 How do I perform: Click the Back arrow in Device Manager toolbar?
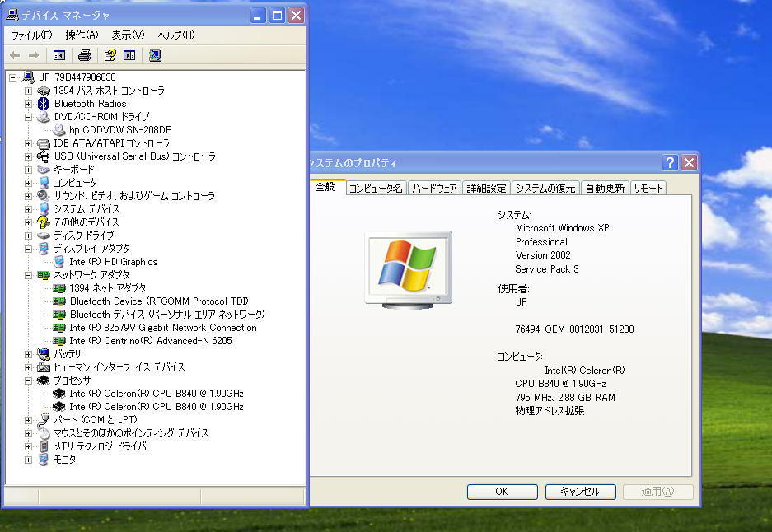point(15,56)
